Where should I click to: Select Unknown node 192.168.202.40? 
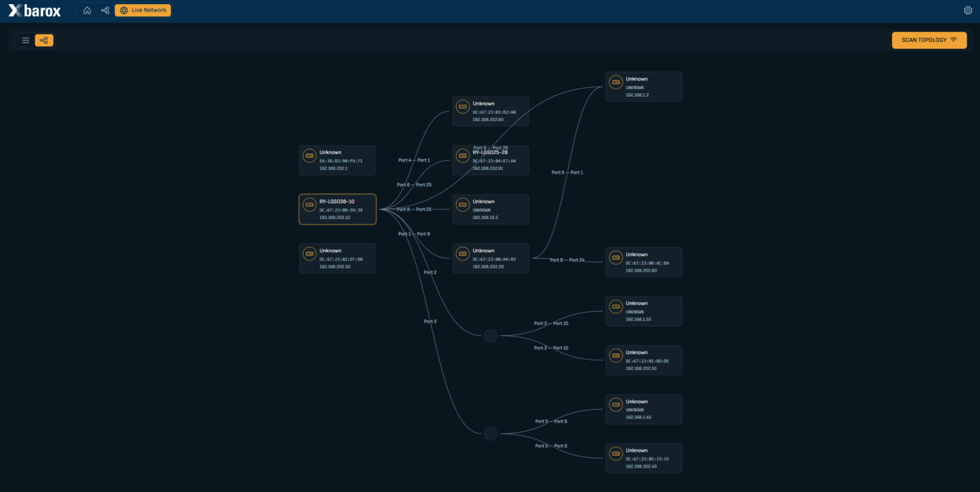643,458
